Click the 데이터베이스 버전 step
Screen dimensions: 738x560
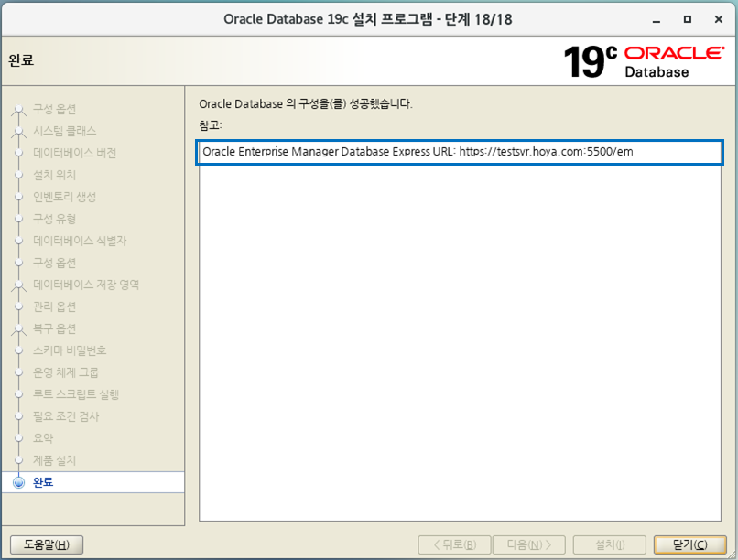coord(74,153)
